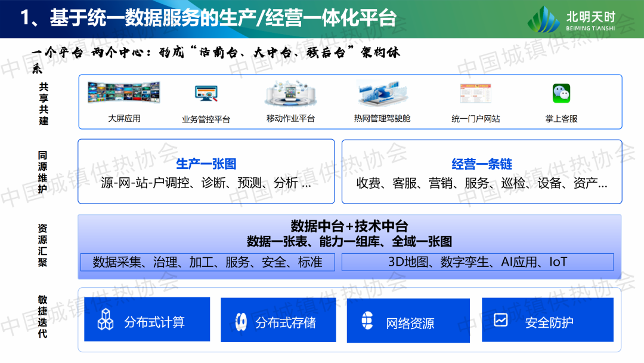This screenshot has height=363, width=644.
Task: Click the 移动作业平台 icon
Action: (x=290, y=94)
